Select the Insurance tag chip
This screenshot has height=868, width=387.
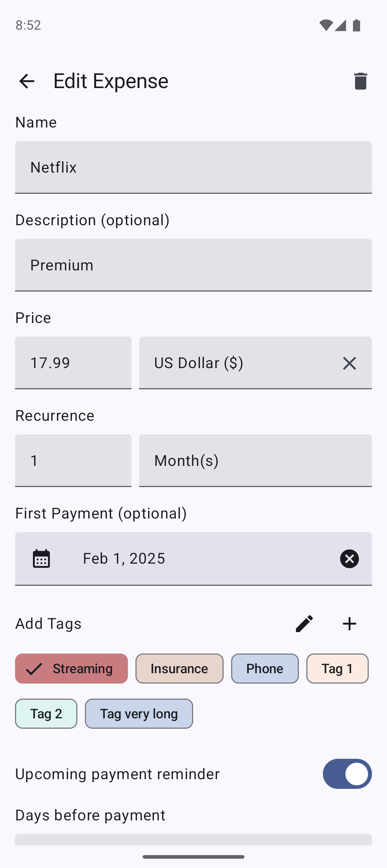pyautogui.click(x=179, y=669)
